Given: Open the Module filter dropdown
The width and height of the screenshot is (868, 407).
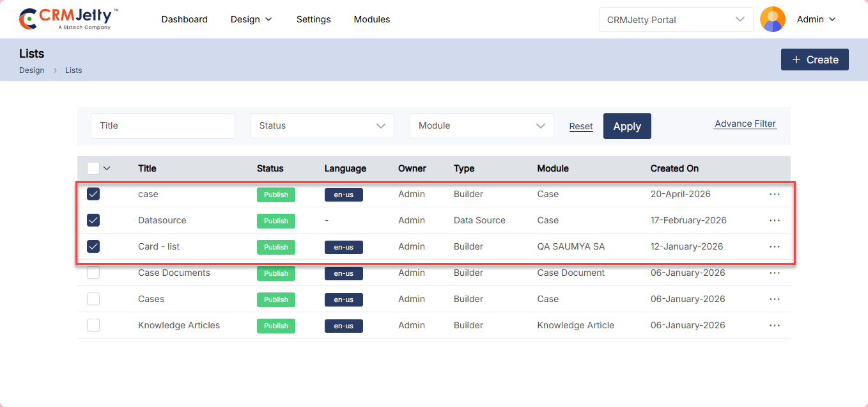Looking at the screenshot, I should 481,126.
